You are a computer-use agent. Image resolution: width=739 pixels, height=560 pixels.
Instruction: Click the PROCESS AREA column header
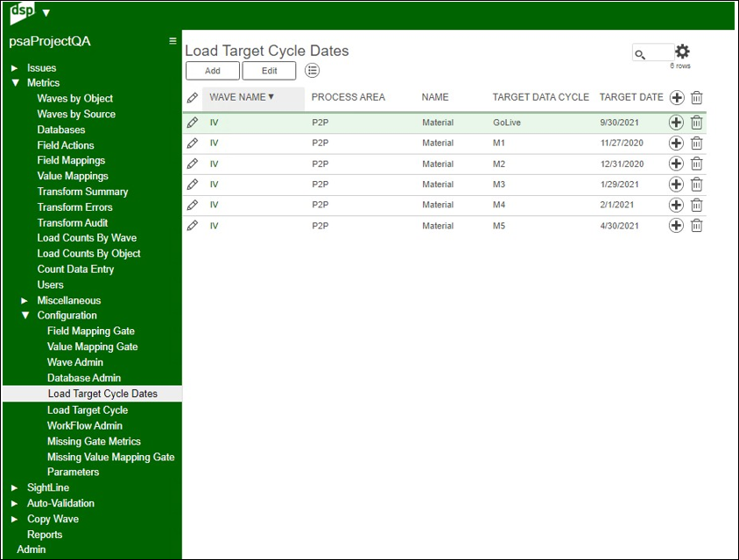coord(348,97)
